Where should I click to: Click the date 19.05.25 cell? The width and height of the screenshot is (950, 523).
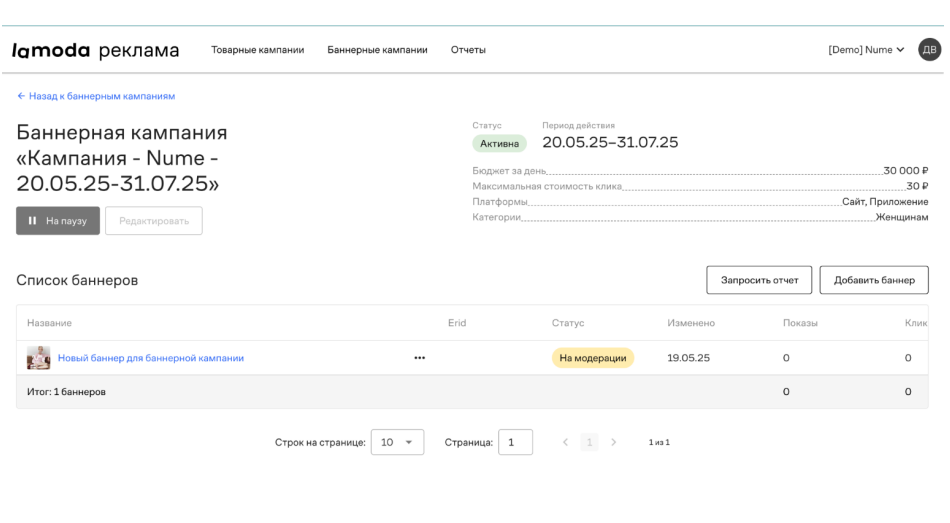pos(688,358)
